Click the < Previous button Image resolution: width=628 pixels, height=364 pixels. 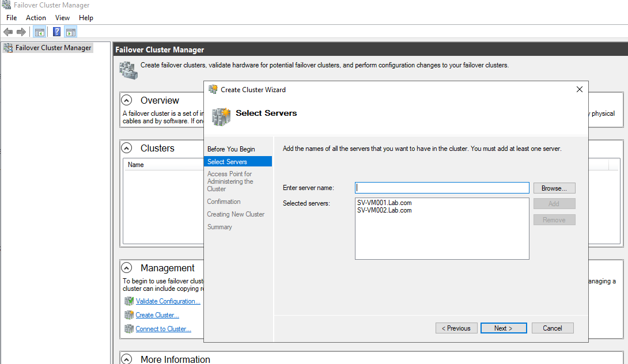[456, 328]
